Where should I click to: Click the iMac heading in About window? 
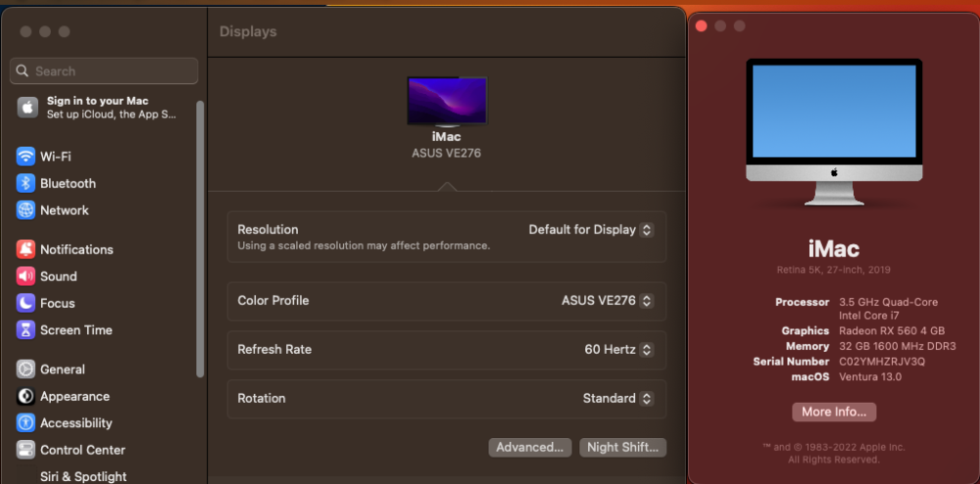[834, 249]
